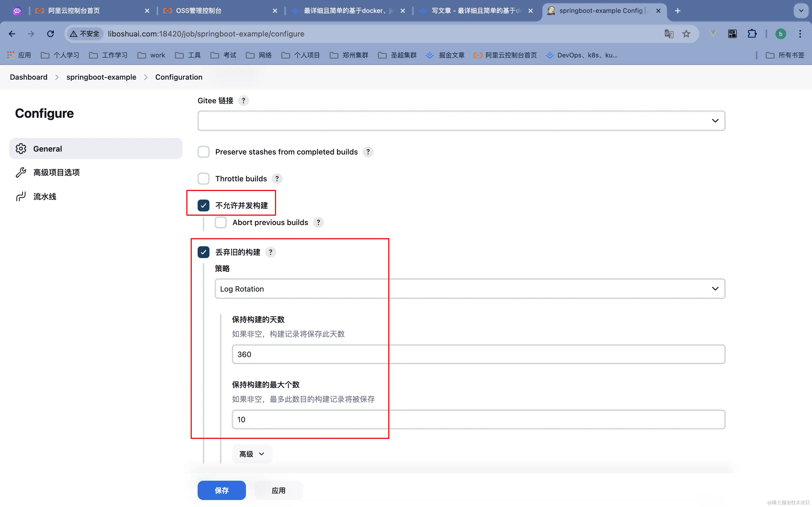
Task: Click help icon beside Throttle builds
Action: click(x=277, y=179)
